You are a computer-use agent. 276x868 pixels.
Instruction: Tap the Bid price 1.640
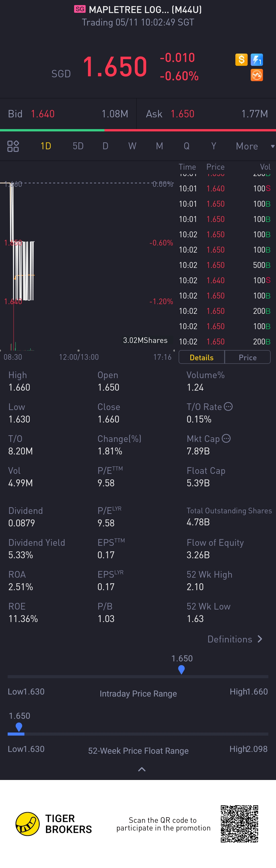click(43, 114)
